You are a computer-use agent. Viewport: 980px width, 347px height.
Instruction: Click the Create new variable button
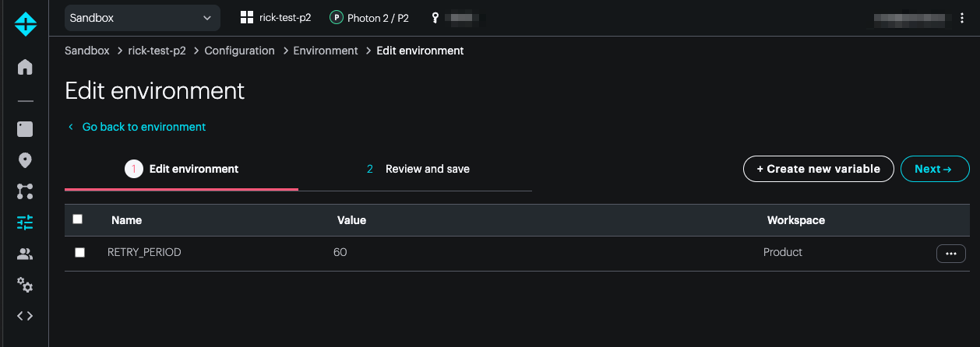[x=818, y=169]
